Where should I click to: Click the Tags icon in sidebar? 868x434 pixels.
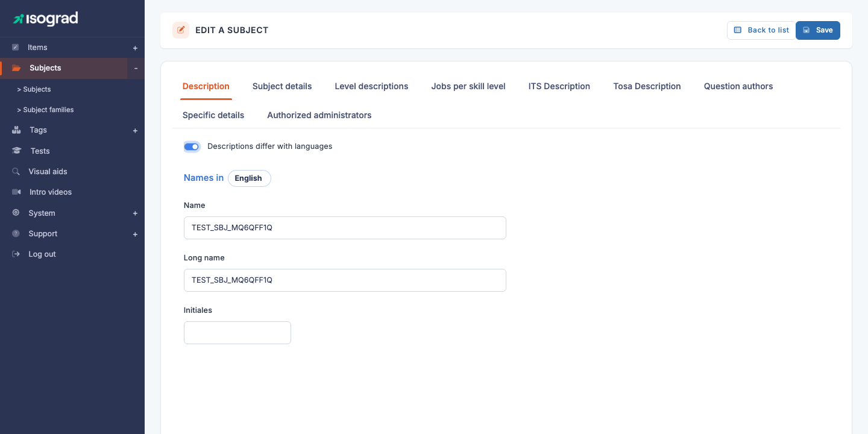[16, 130]
